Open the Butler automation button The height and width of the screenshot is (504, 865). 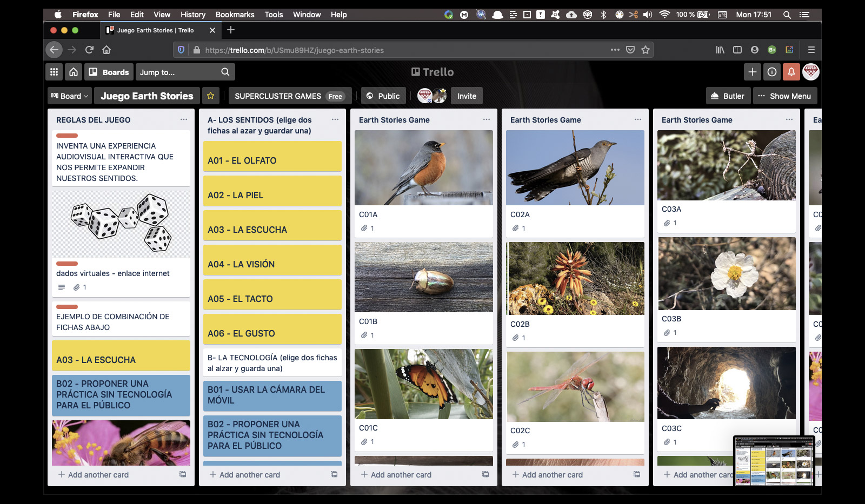click(x=728, y=96)
